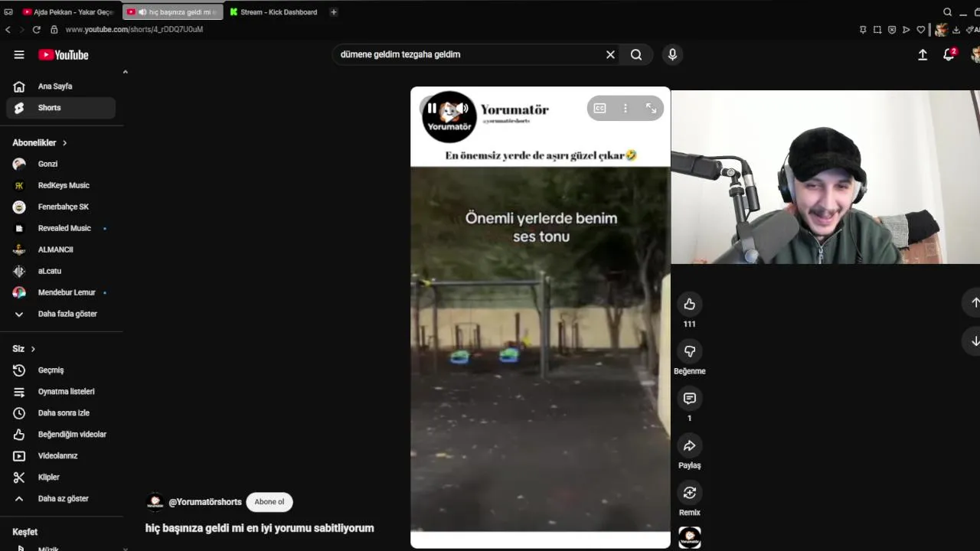Image resolution: width=980 pixels, height=551 pixels.
Task: Open Geçmiş watch history
Action: 61,370
